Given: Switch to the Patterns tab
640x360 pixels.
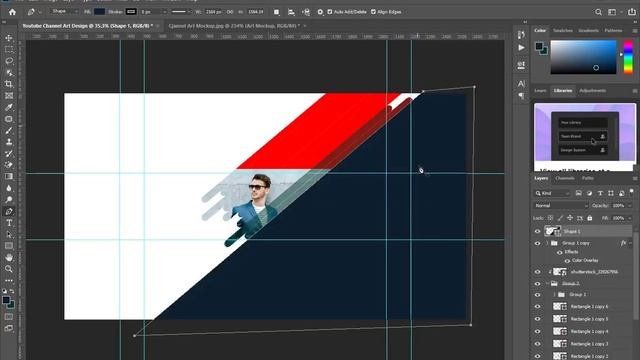Looking at the screenshot, I should point(613,31).
